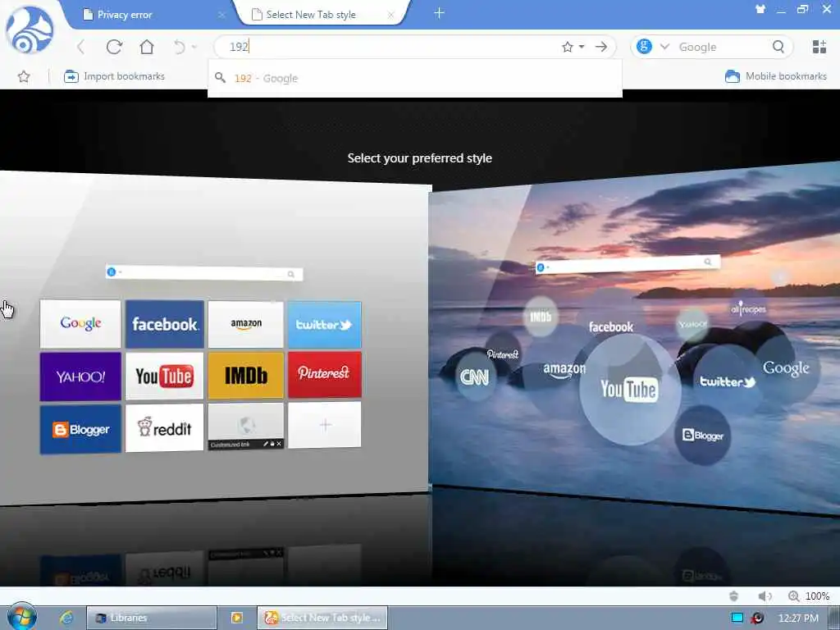Click the Pinterest bubble

tap(503, 354)
